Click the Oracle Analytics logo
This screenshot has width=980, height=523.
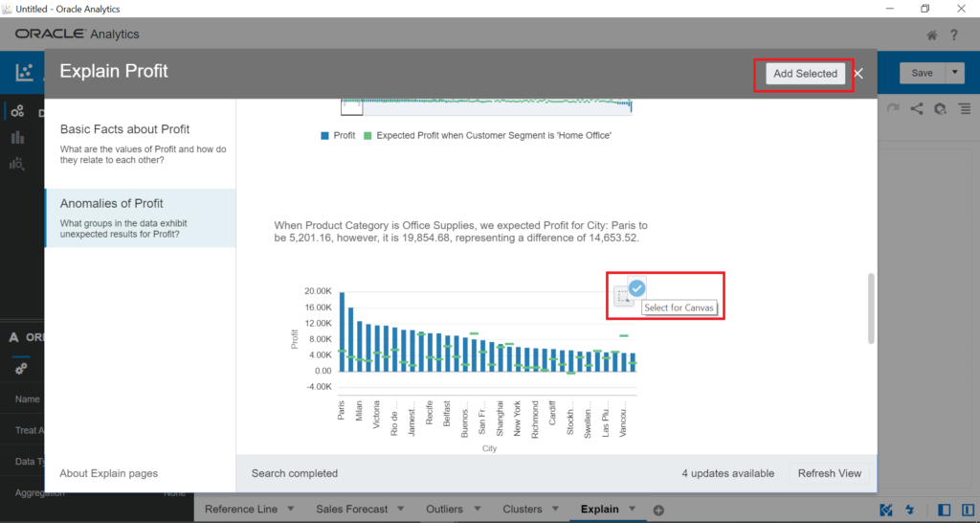point(77,34)
